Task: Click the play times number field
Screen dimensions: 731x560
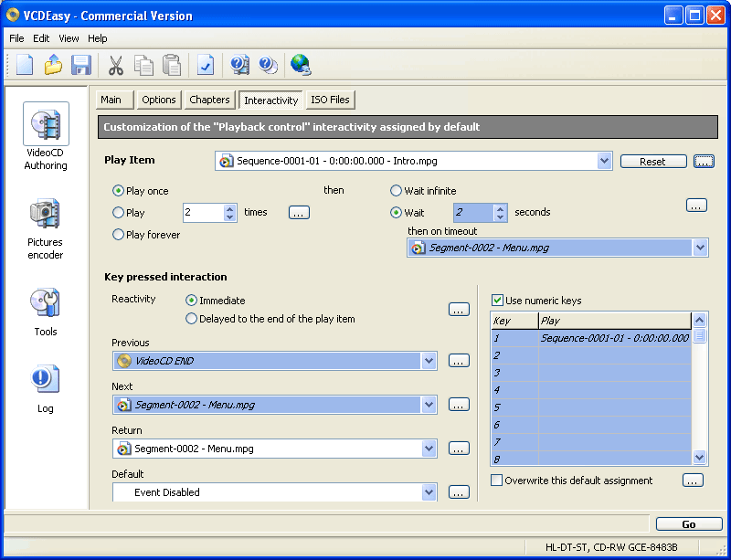Action: coord(203,213)
